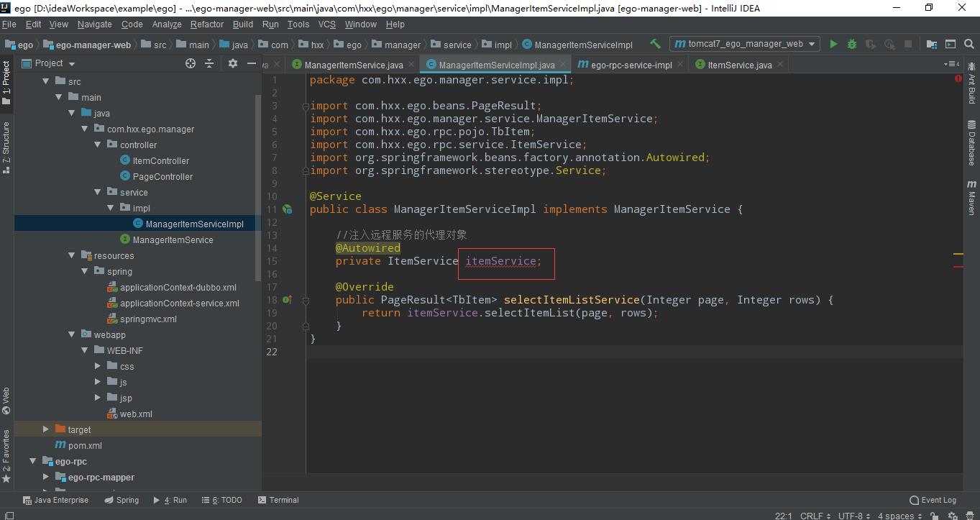Click the Project panel vertical scrollbar

coord(259,187)
